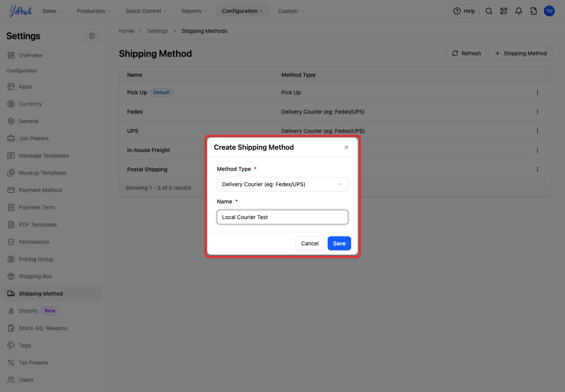This screenshot has width=565, height=392.
Task: Open General settings
Action: point(53,121)
